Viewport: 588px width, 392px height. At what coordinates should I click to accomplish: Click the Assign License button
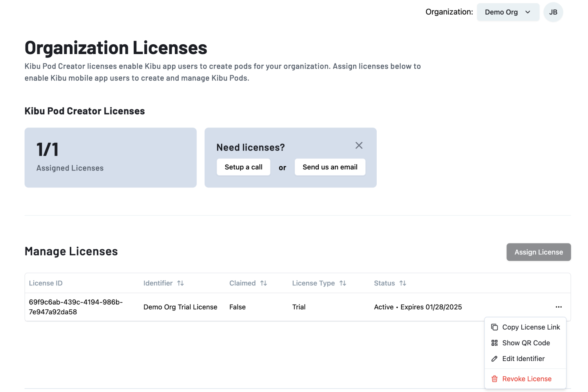click(539, 252)
